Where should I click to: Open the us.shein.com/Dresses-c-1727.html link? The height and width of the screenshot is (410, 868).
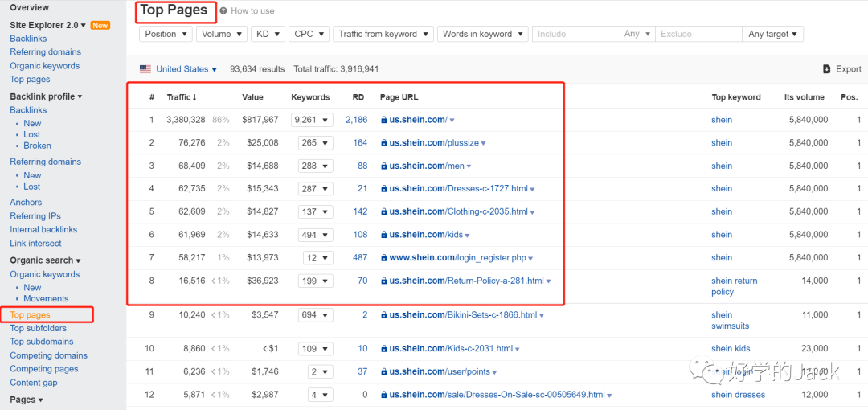458,189
